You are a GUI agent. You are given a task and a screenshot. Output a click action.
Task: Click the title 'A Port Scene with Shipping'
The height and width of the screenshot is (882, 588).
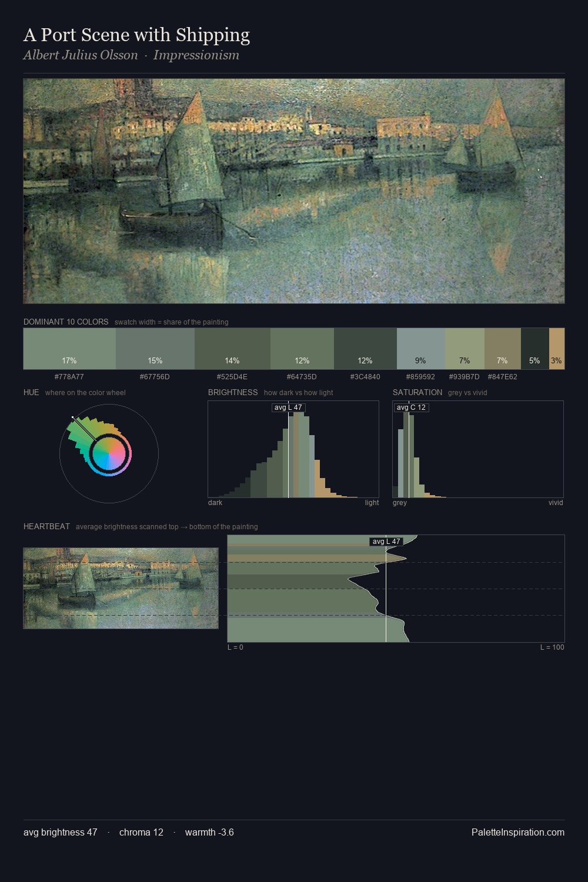136,35
